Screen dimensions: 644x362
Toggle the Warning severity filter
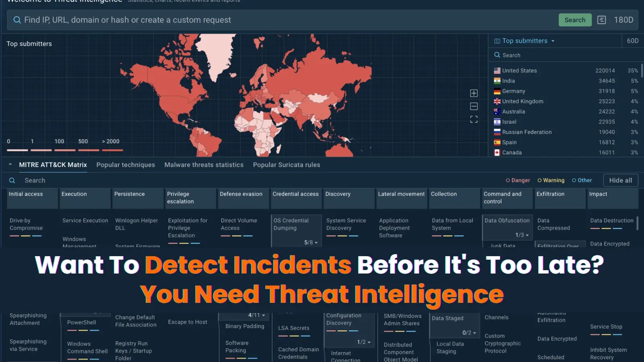tap(551, 180)
